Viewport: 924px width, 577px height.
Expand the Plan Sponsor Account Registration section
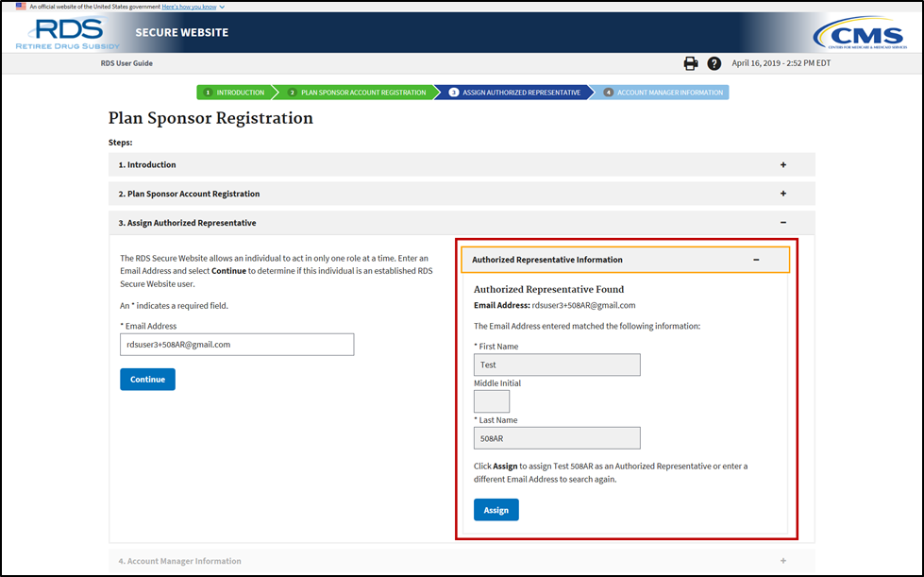click(782, 193)
